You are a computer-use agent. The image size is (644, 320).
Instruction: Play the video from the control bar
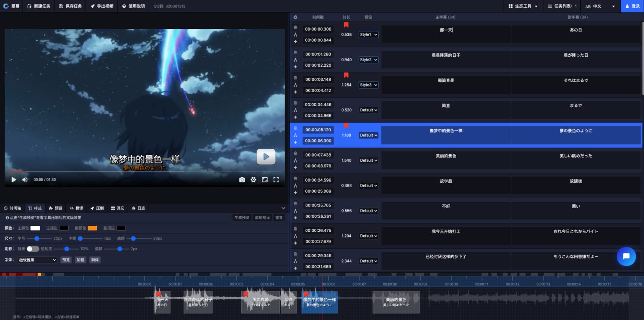pyautogui.click(x=13, y=180)
